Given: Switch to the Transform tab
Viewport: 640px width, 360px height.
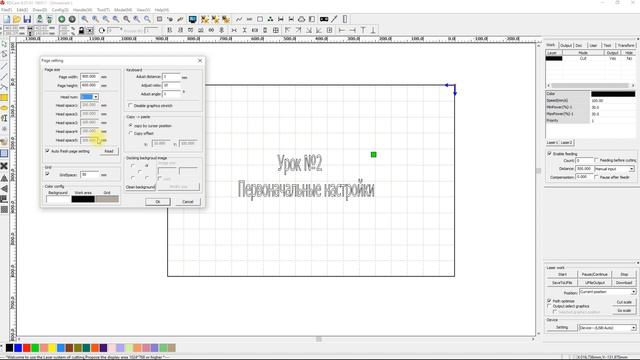Looking at the screenshot, I should pos(626,45).
